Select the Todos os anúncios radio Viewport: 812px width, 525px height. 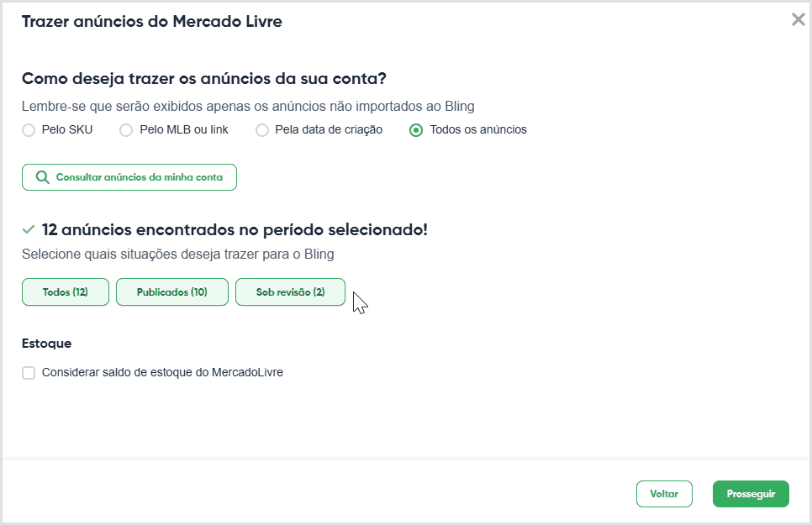point(416,130)
